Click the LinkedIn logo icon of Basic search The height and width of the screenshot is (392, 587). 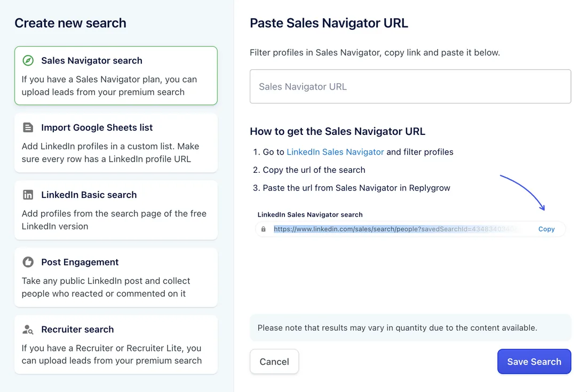point(28,195)
